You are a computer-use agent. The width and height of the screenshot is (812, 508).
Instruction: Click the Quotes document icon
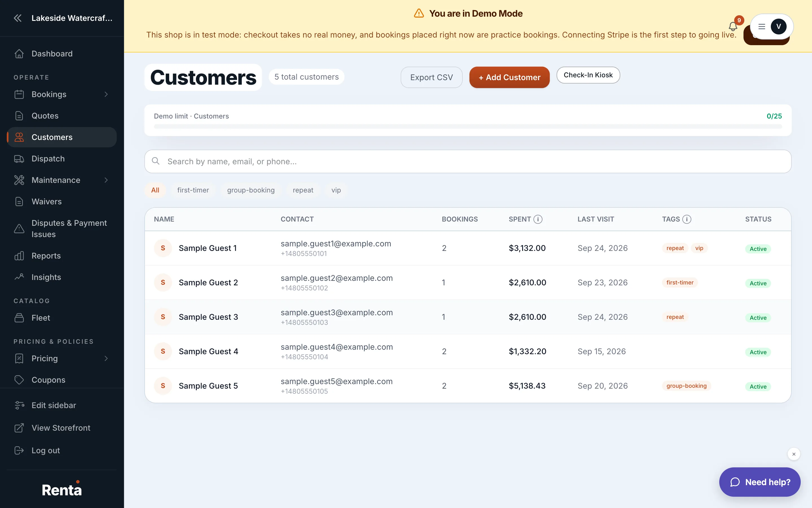pos(19,116)
